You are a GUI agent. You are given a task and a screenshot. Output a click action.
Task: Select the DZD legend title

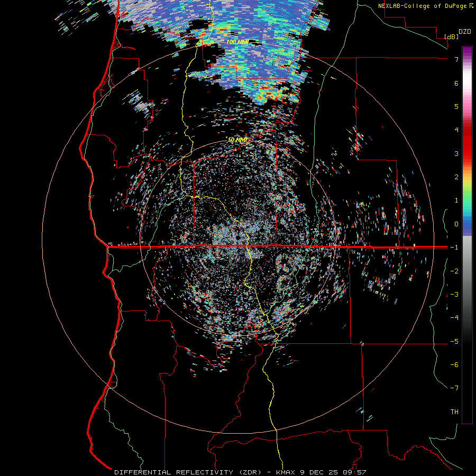465,32
